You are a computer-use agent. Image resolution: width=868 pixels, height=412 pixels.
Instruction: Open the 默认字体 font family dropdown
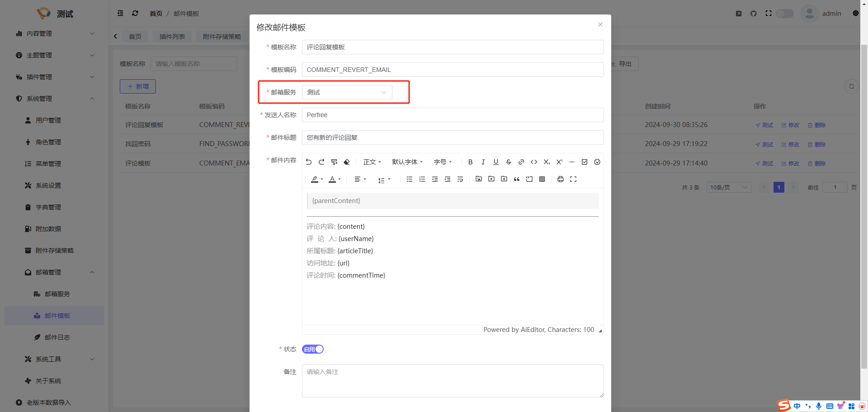coord(407,162)
